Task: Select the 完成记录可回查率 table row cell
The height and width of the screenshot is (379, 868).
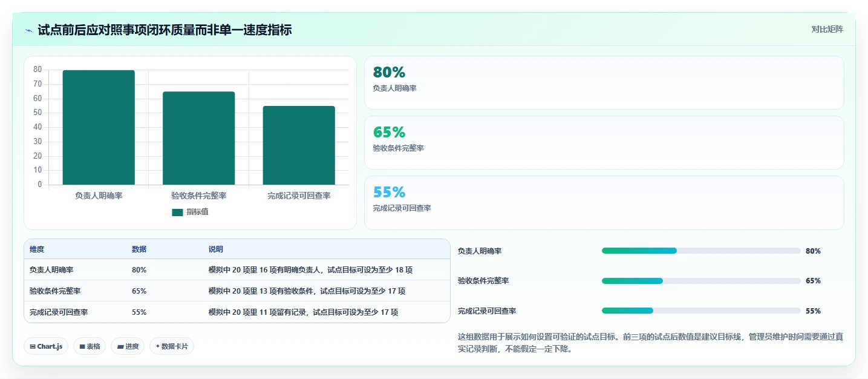Action: click(x=59, y=312)
